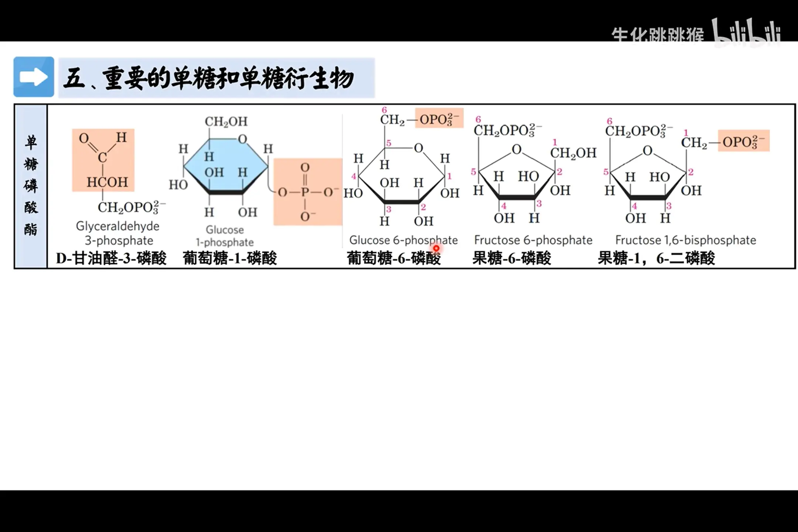The image size is (798, 532).
Task: Click CH2OH atop the Glucose 1-phosphate ring
Action: click(x=226, y=122)
